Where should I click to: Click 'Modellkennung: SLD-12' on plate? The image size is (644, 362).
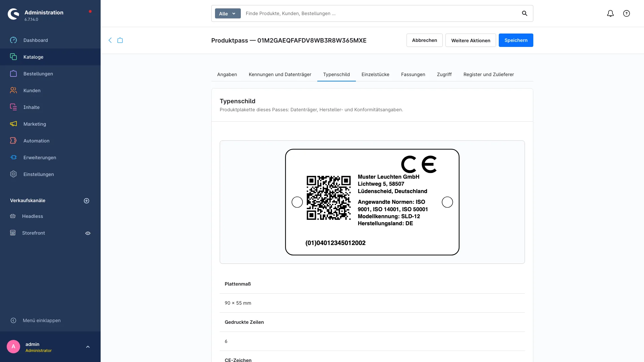(x=389, y=216)
